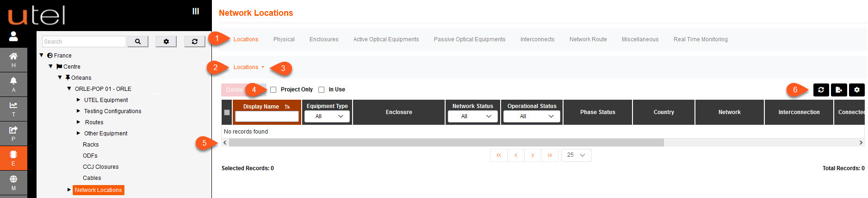Go to previous page of results
Viewport: 868px width, 198px height.
[x=516, y=155]
